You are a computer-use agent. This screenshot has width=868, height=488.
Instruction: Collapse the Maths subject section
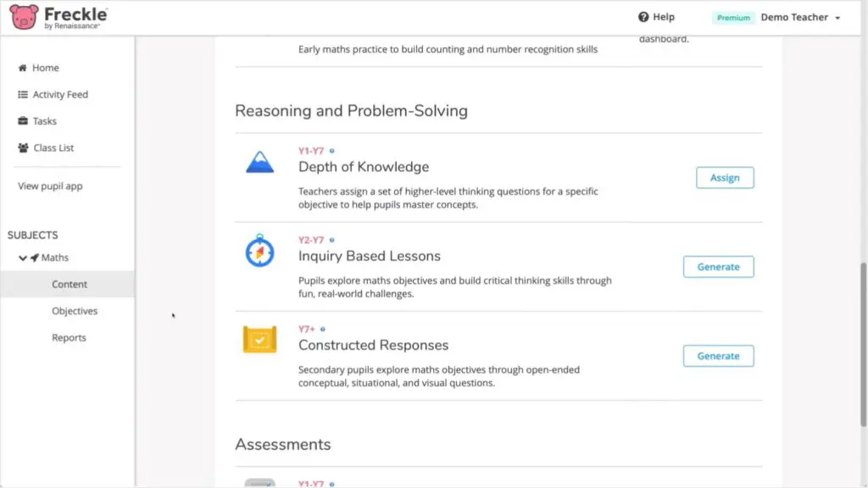[23, 258]
